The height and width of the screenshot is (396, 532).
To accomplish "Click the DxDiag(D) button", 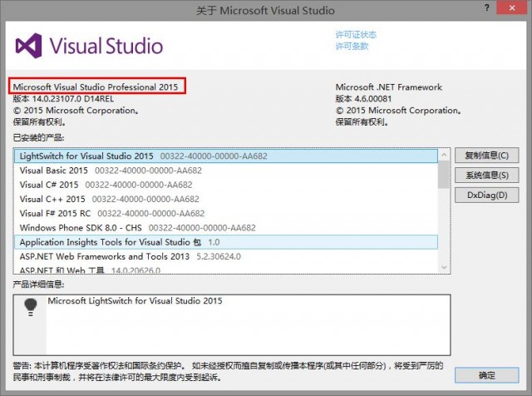I will coord(486,196).
